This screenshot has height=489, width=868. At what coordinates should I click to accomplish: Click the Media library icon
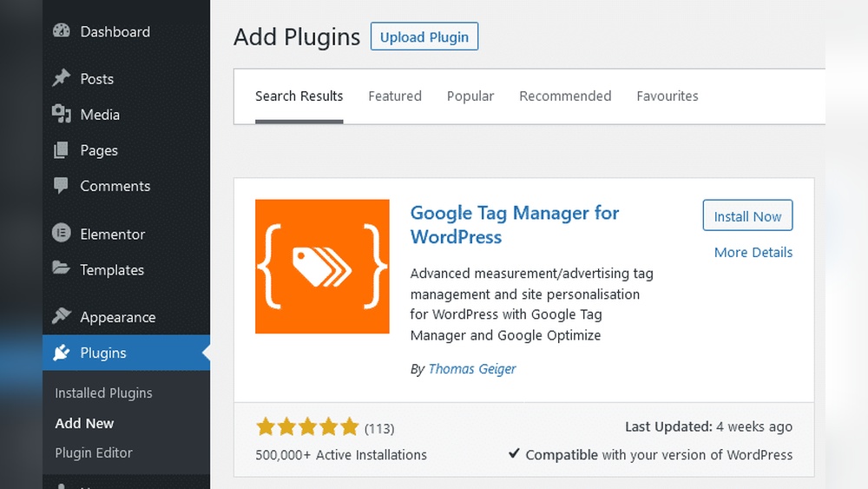coord(62,114)
